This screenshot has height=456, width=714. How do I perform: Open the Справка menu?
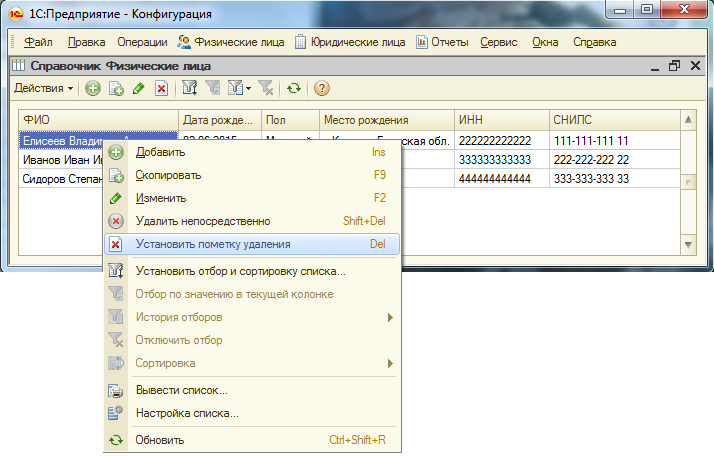point(594,42)
